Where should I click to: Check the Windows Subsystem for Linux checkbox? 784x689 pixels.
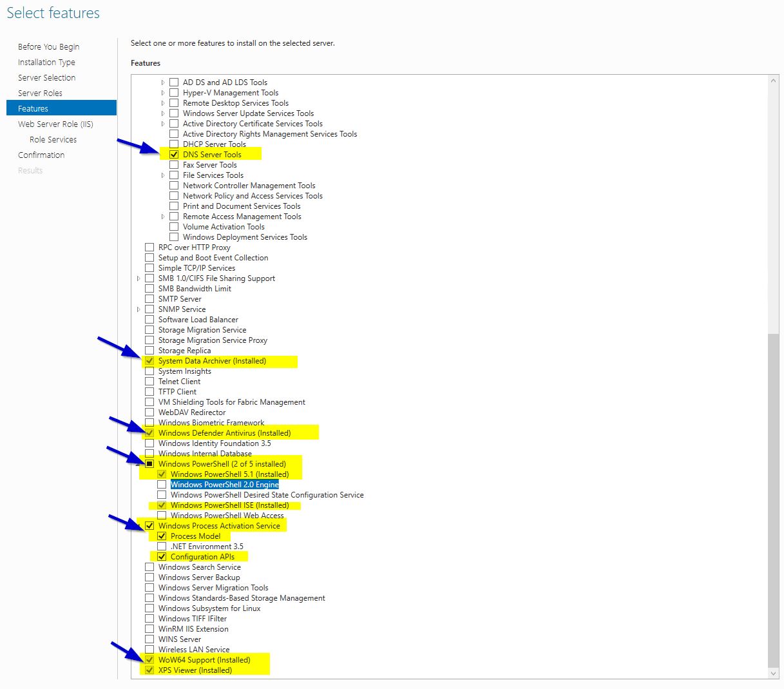(x=149, y=608)
